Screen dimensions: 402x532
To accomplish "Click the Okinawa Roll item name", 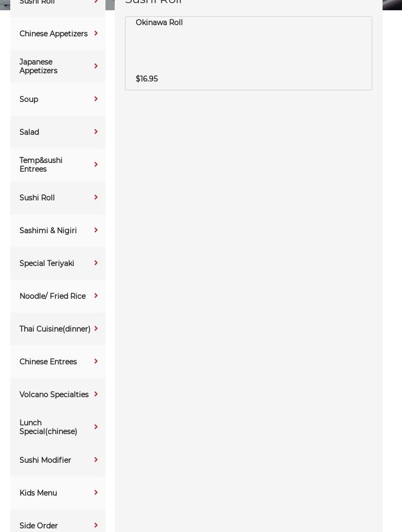I will tap(159, 23).
